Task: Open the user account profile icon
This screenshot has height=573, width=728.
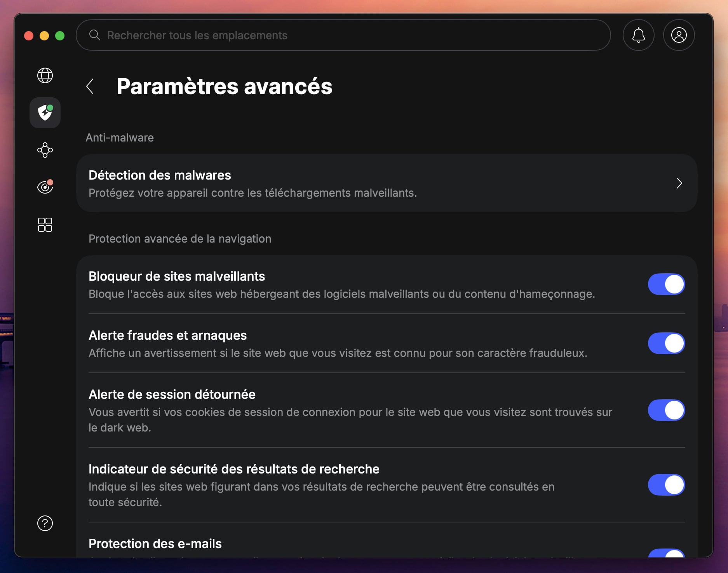Action: (679, 35)
